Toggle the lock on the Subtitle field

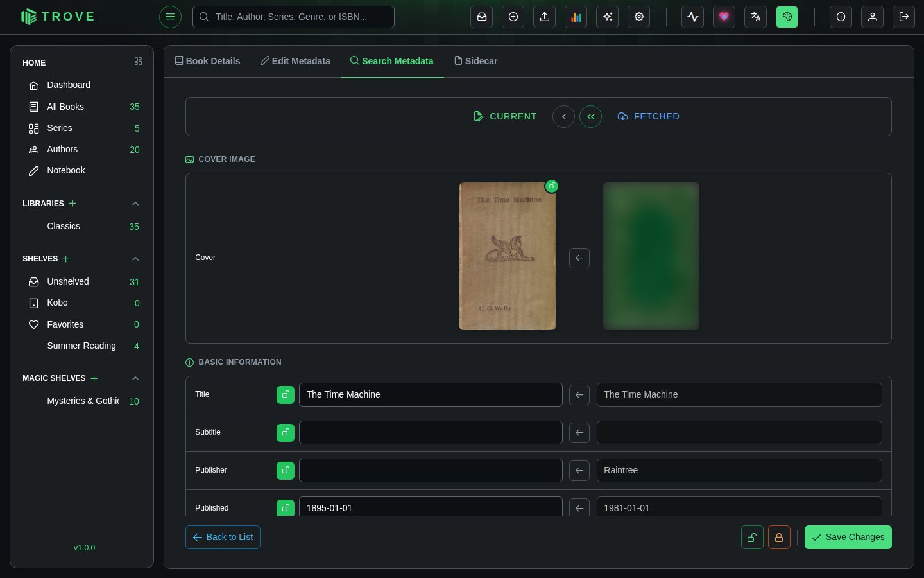[286, 433]
